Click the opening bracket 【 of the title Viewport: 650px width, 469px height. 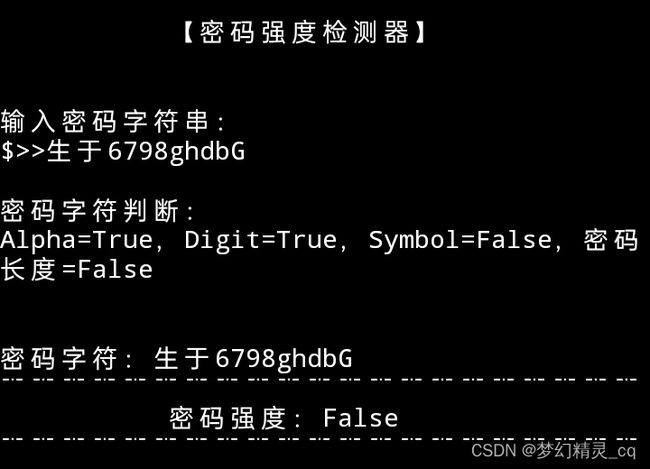pyautogui.click(x=189, y=32)
